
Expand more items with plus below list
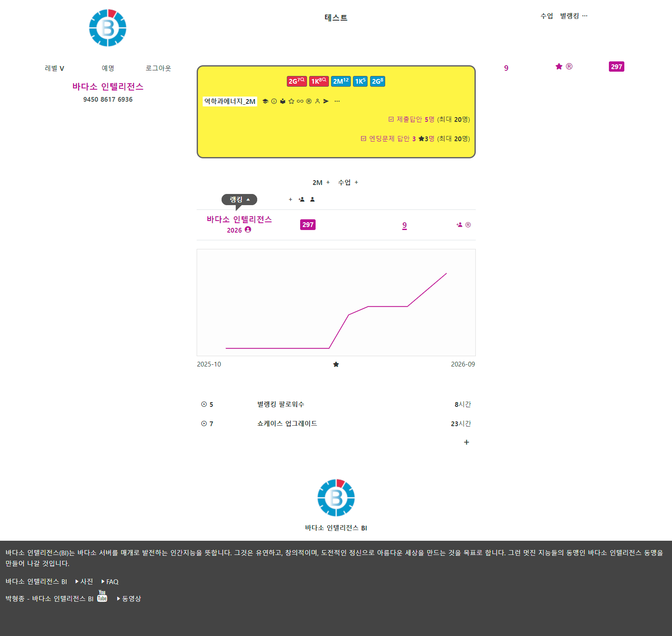(466, 442)
